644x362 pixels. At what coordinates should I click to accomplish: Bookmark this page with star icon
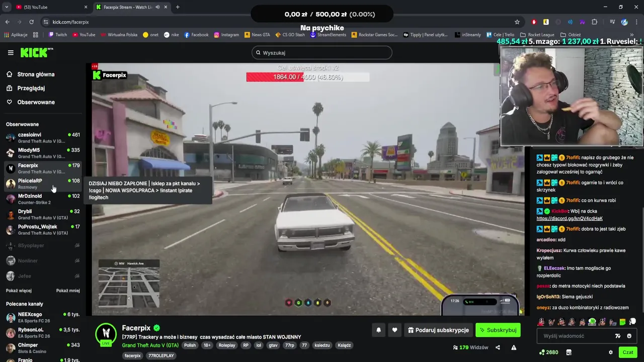[517, 22]
